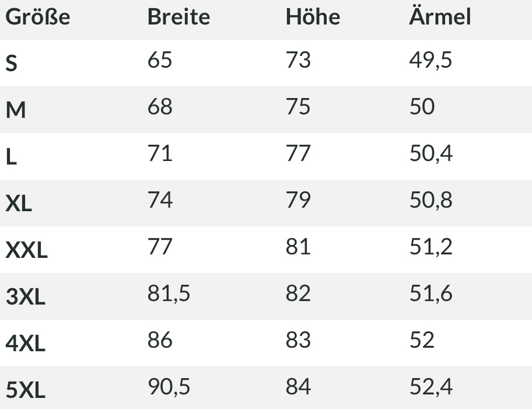This screenshot has height=409, width=532.
Task: Click Breite value 86 for size 4XL
Action: (x=160, y=340)
